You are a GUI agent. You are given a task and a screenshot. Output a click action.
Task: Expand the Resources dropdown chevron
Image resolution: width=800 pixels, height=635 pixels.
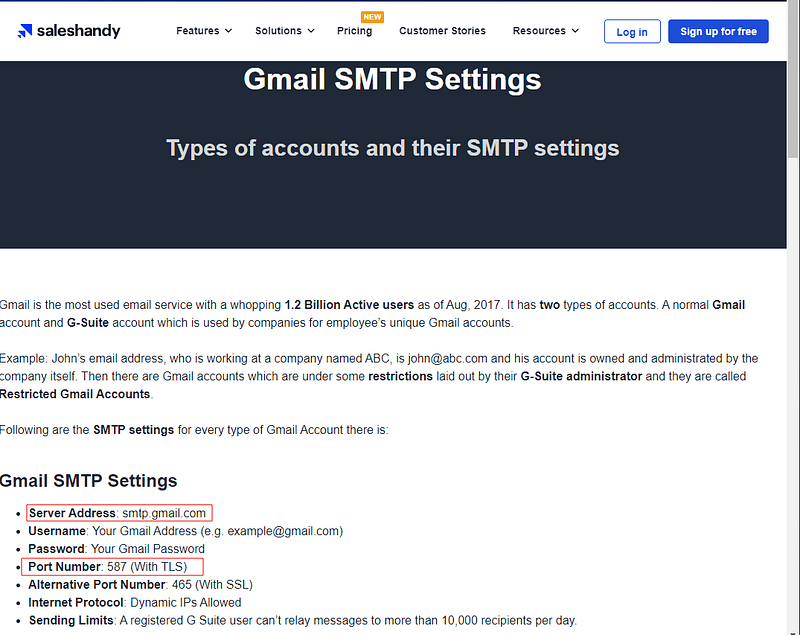coord(575,31)
